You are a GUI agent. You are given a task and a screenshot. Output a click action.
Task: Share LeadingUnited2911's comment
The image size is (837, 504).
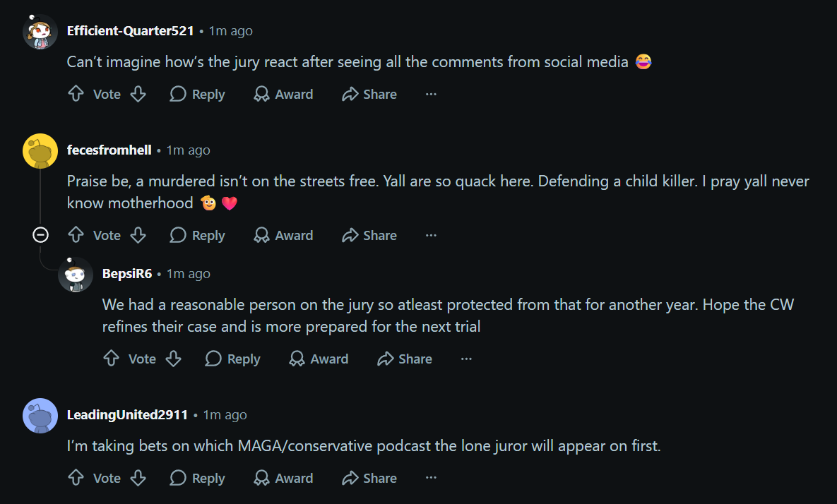click(x=369, y=478)
